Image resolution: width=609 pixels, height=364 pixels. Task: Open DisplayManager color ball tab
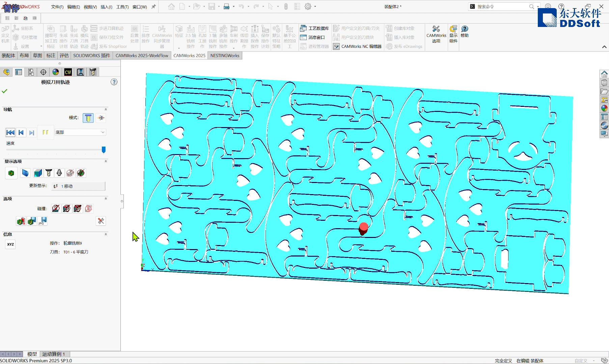point(56,72)
